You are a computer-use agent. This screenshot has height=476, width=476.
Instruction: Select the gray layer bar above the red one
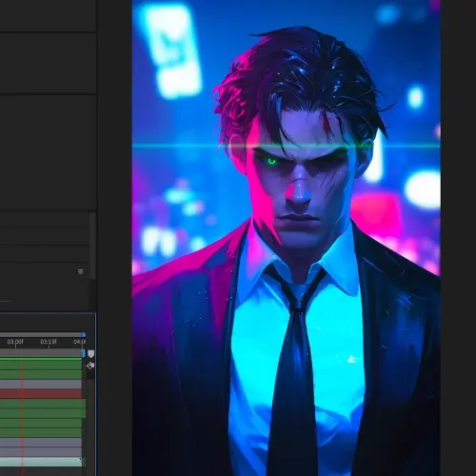point(41,384)
